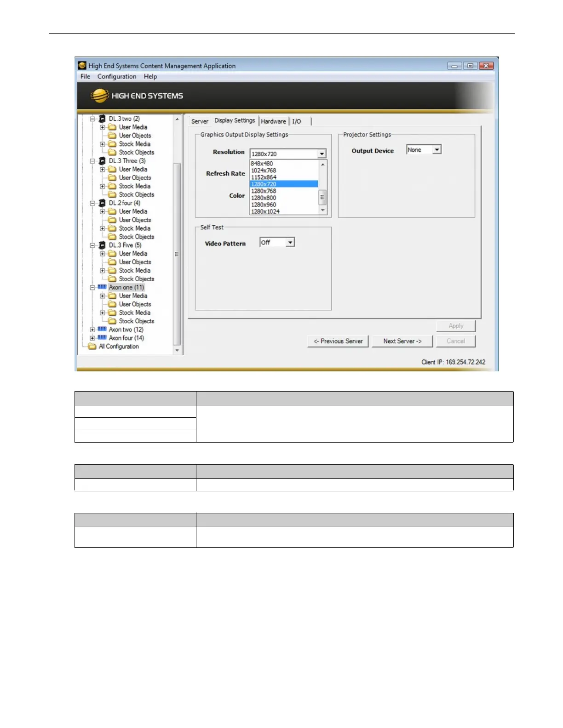Click User Media folder icon under DL.2 four
Viewport: 563px width, 728px height.
(112, 211)
